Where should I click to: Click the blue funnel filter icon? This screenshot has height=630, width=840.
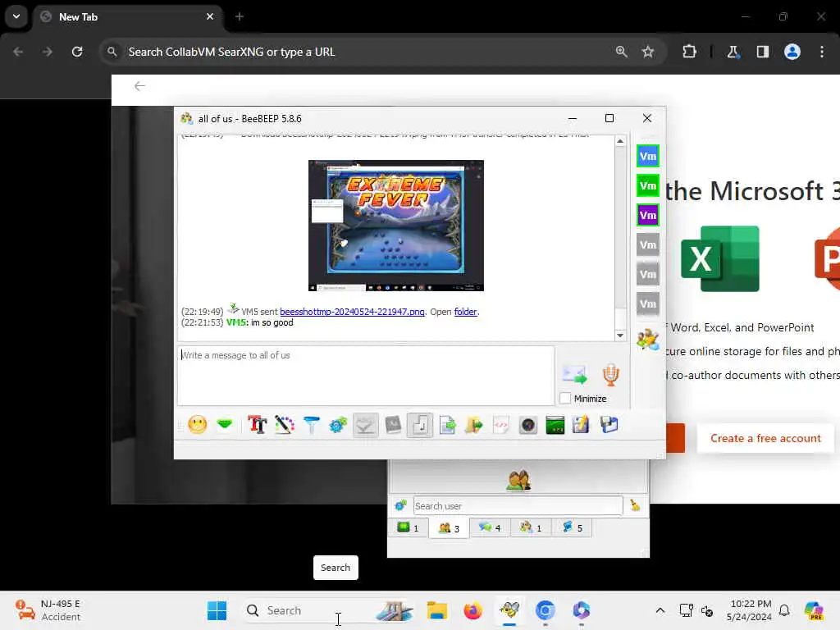(x=311, y=425)
